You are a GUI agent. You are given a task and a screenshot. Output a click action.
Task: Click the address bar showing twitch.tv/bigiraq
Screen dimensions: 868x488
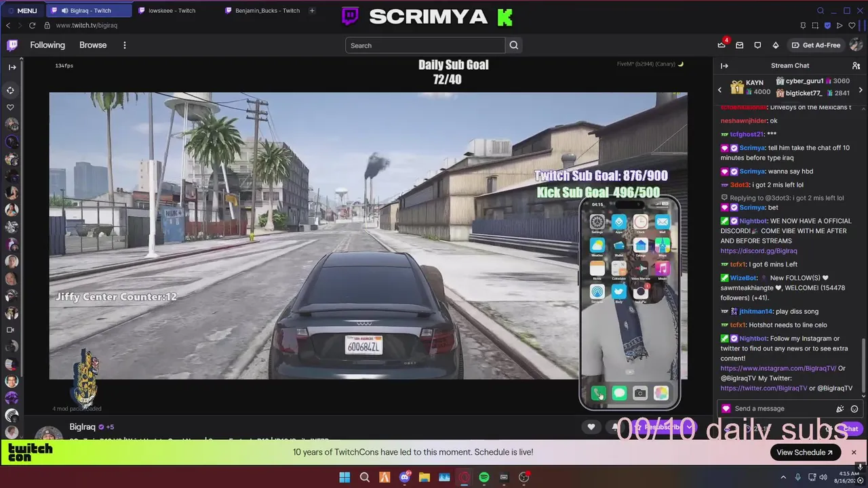pyautogui.click(x=87, y=25)
